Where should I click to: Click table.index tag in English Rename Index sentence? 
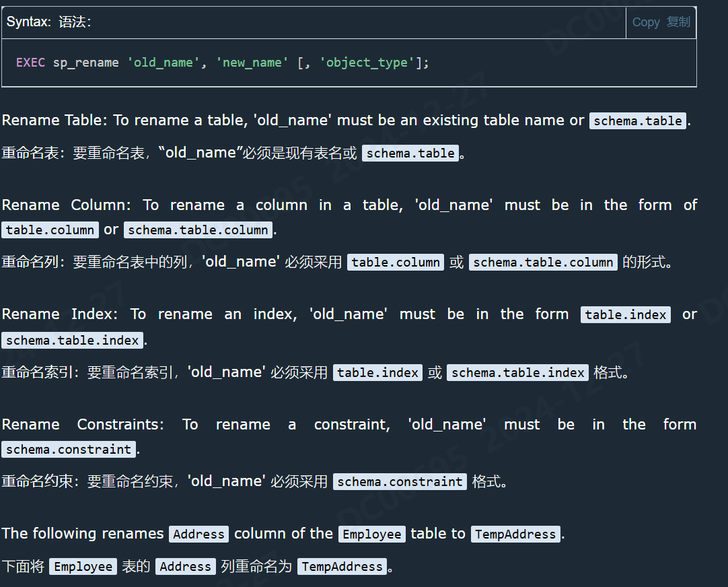(x=625, y=315)
